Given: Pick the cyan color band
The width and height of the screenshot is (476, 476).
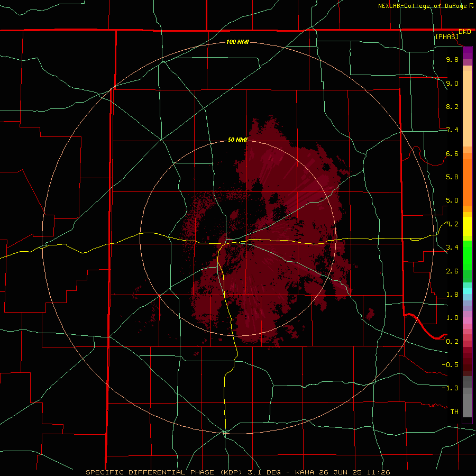Looking at the screenshot, I should pos(467,291).
